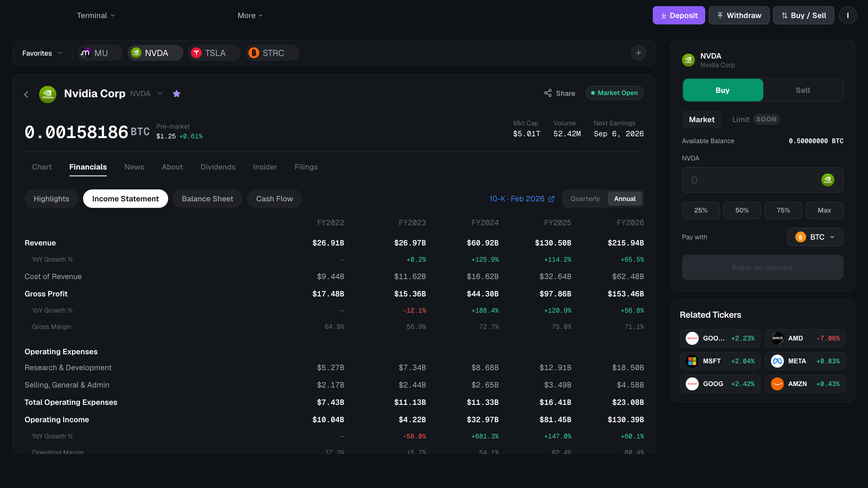
Task: Switch to the Filings tab
Action: click(x=306, y=167)
